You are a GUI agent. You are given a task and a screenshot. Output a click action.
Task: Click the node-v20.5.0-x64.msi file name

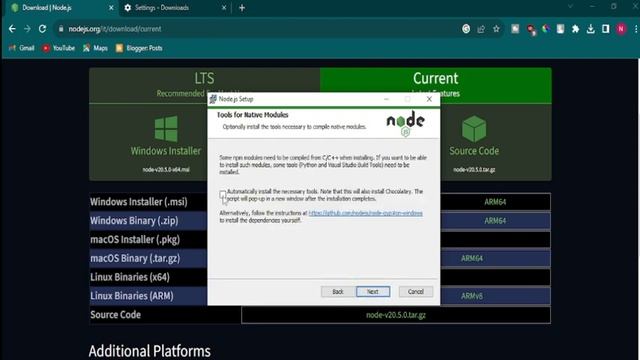pos(166,169)
